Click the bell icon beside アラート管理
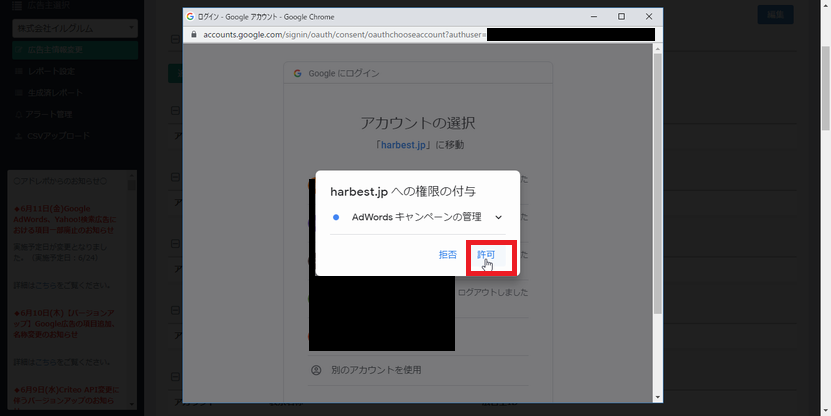This screenshot has width=831, height=416. [x=19, y=114]
